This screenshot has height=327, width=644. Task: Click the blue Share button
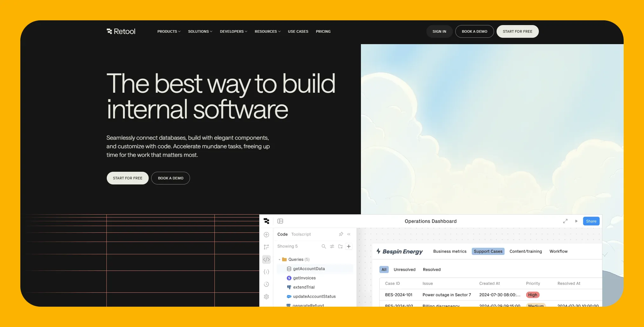591,221
